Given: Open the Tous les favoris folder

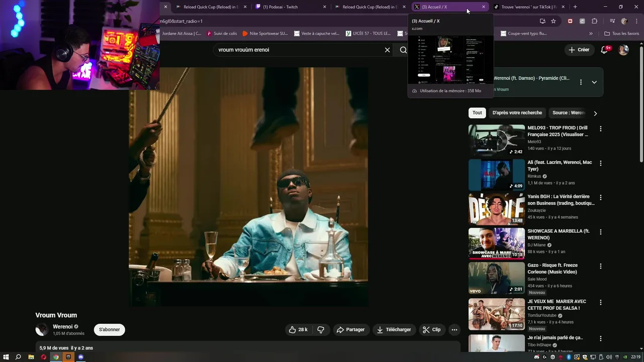Looking at the screenshot, I should pos(622,34).
